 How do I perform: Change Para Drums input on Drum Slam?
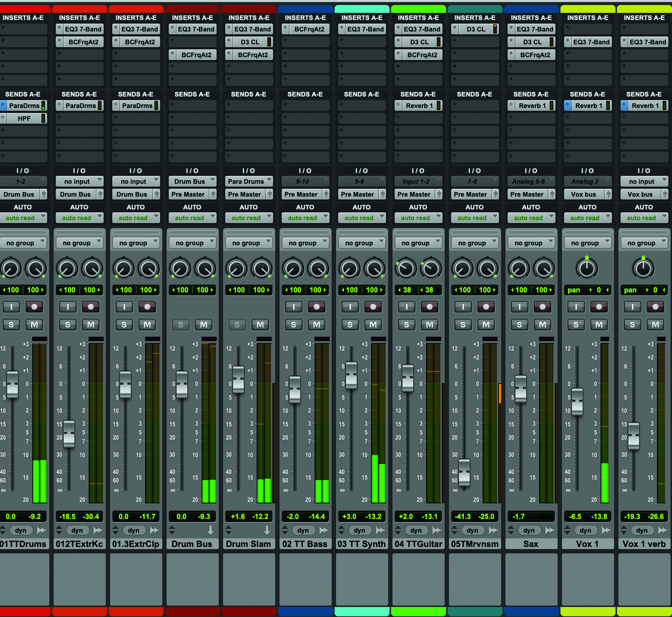[x=249, y=181]
